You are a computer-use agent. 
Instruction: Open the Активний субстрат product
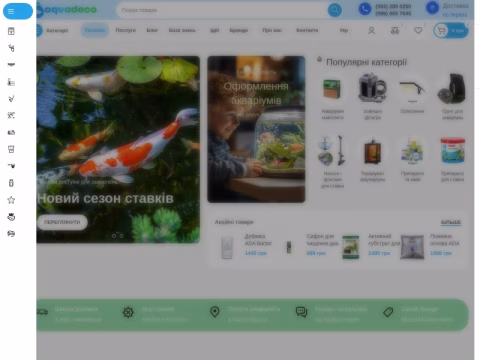coord(384,240)
